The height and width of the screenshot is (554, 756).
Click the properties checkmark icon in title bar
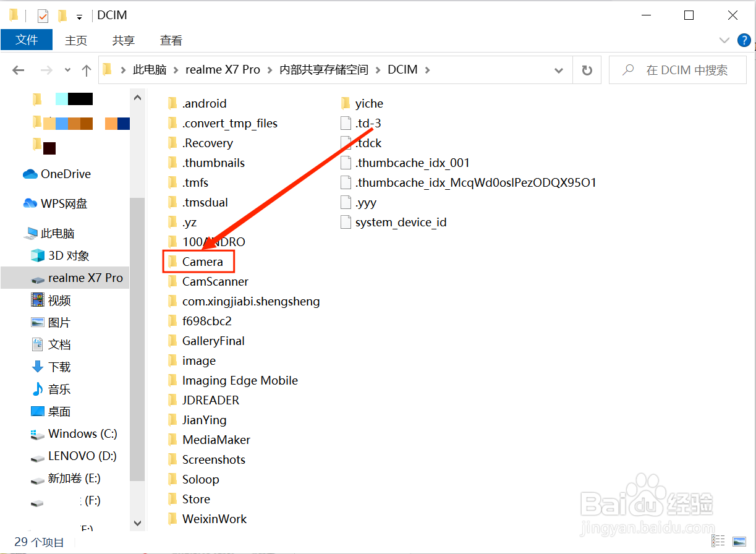(43, 15)
